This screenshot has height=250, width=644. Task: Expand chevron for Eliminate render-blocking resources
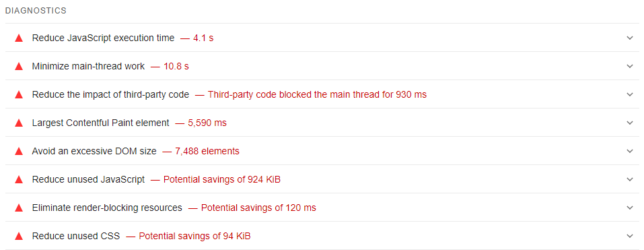point(630,208)
